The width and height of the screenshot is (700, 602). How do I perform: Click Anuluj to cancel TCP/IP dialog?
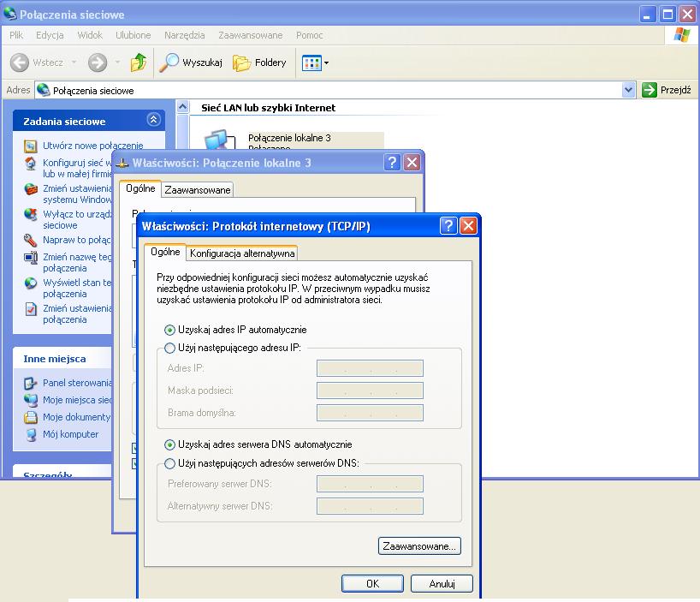tap(442, 584)
